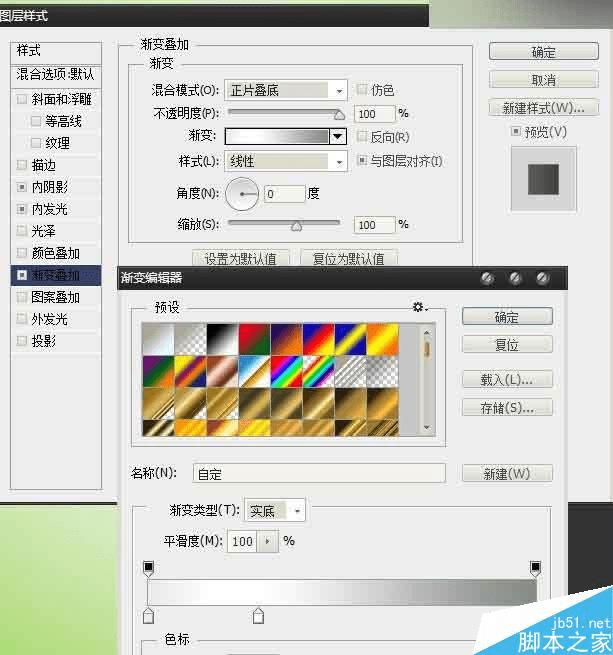Click 取消 (Cancel) in Layer Style dialog

(544, 79)
